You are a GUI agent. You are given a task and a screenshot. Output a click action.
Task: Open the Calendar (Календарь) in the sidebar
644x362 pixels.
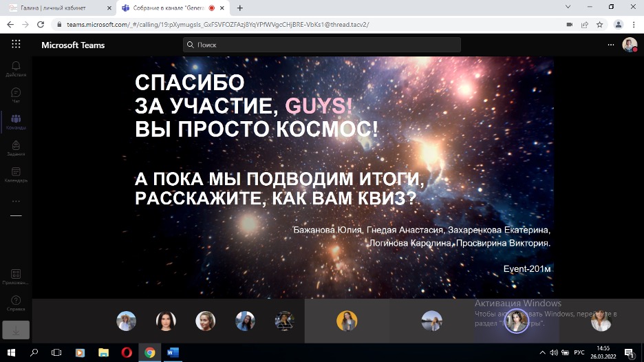pos(16,174)
